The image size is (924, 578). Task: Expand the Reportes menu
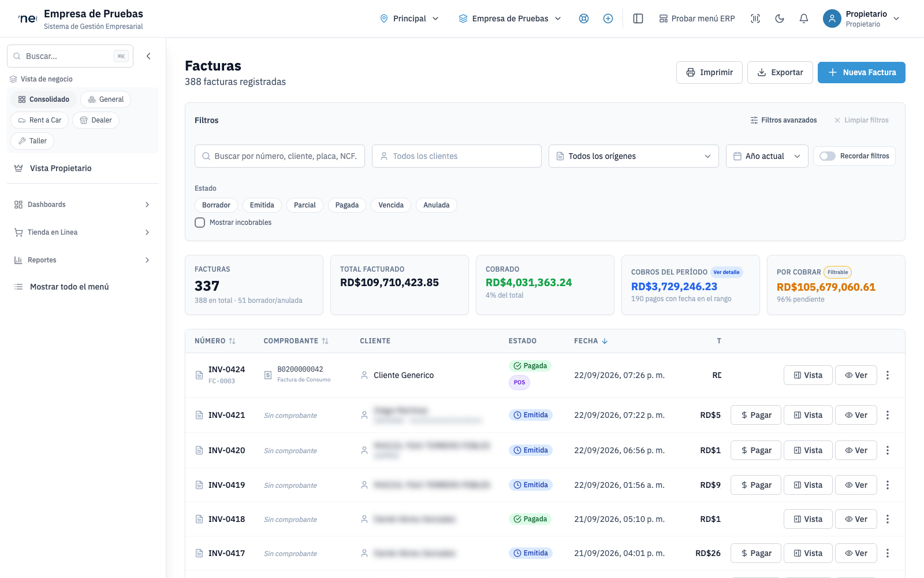tap(83, 260)
